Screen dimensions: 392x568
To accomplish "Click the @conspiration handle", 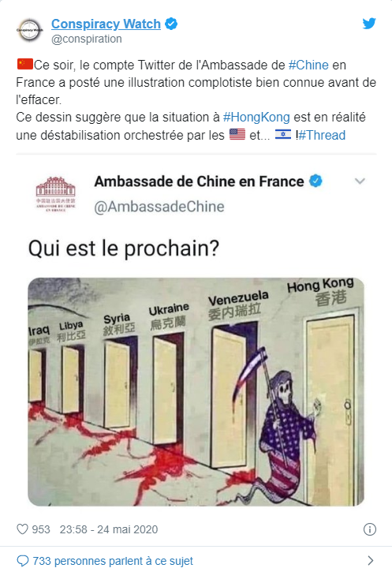I will point(87,39).
